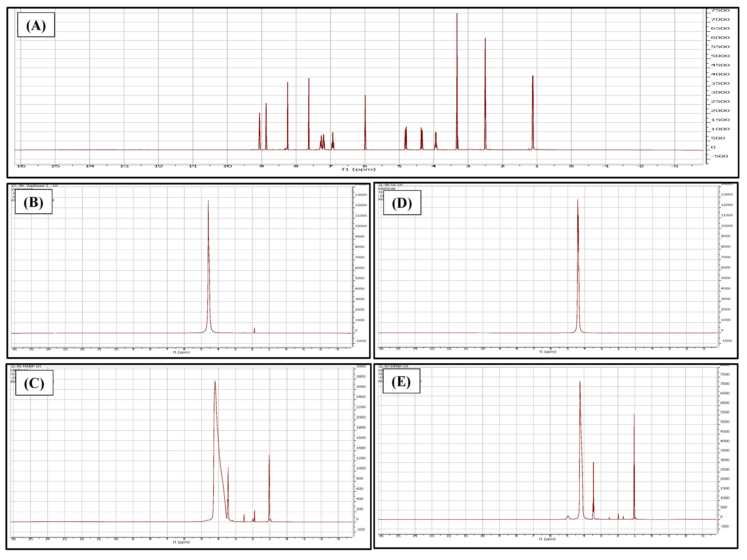Click the (E) panel label box
The width and height of the screenshot is (747, 560).
click(x=401, y=381)
